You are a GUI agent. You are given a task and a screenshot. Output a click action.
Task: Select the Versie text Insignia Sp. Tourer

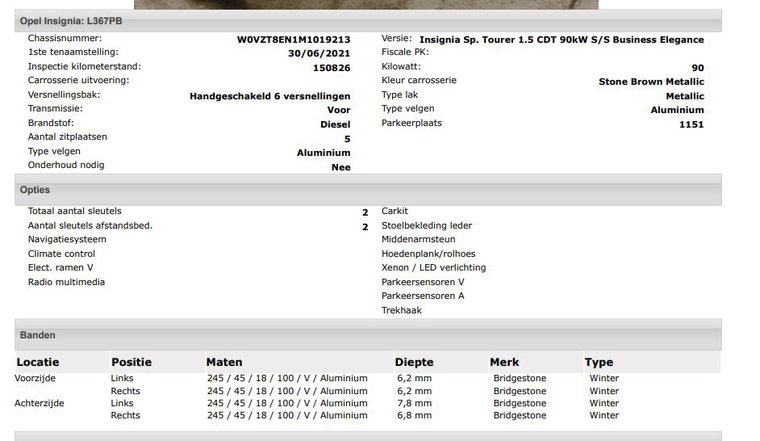(x=467, y=40)
